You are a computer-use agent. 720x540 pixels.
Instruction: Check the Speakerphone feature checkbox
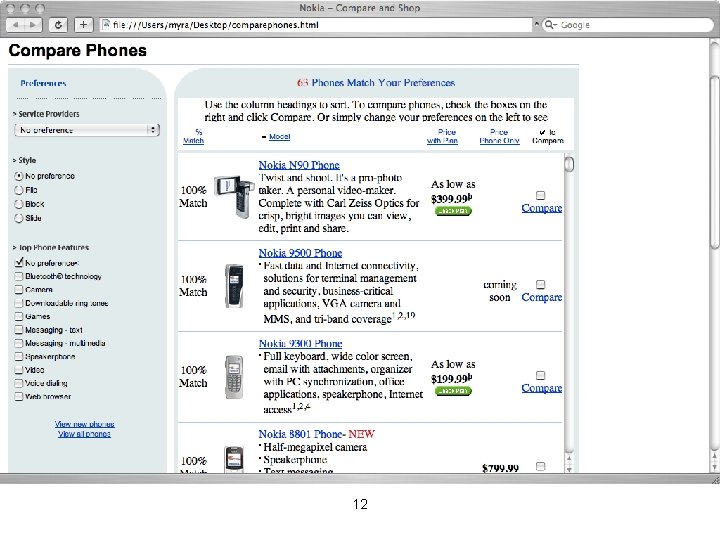coord(19,356)
